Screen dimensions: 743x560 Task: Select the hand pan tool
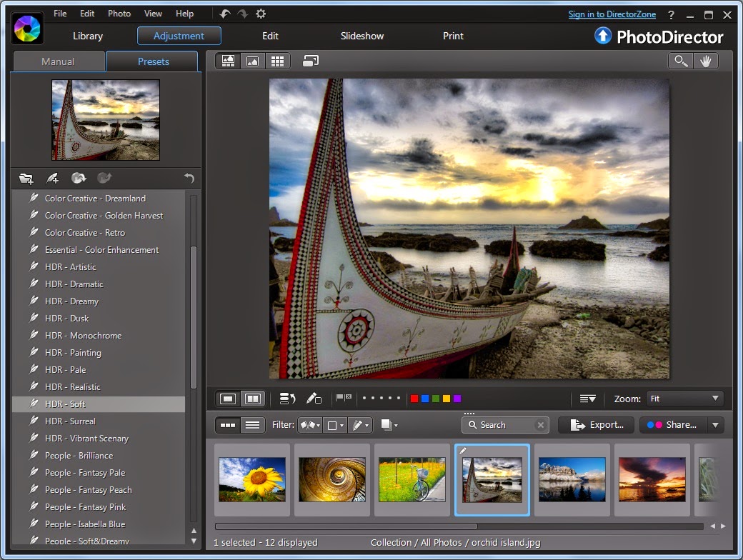(706, 61)
